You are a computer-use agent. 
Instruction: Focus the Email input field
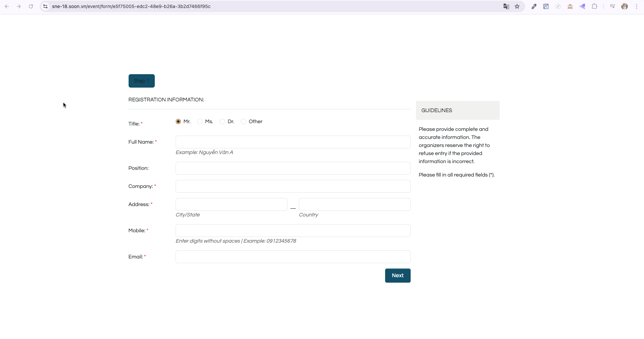(x=293, y=257)
